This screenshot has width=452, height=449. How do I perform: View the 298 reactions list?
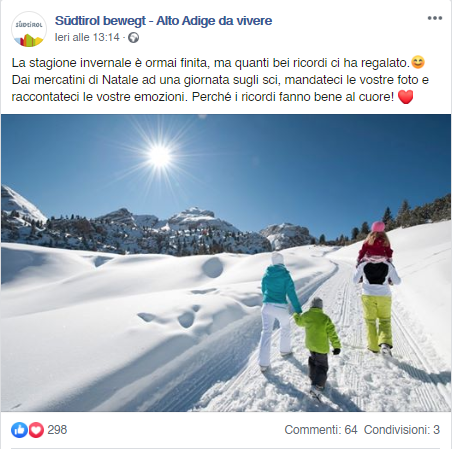57,430
